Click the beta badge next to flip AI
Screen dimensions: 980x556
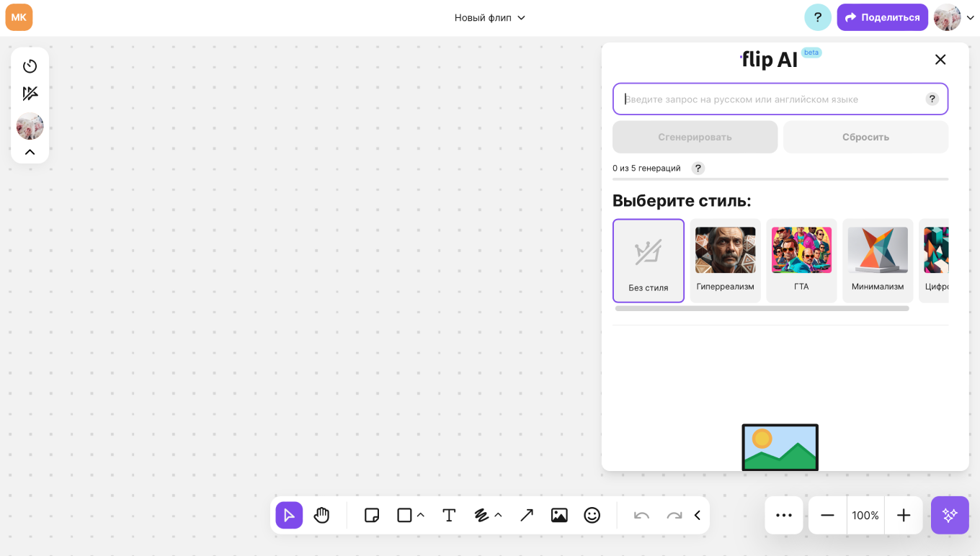pos(811,53)
